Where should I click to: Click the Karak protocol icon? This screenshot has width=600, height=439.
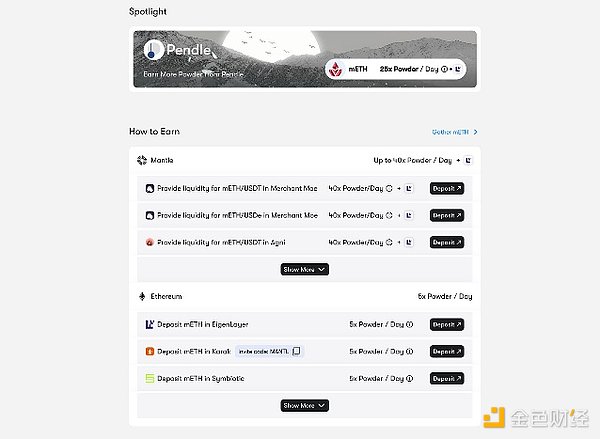[149, 351]
